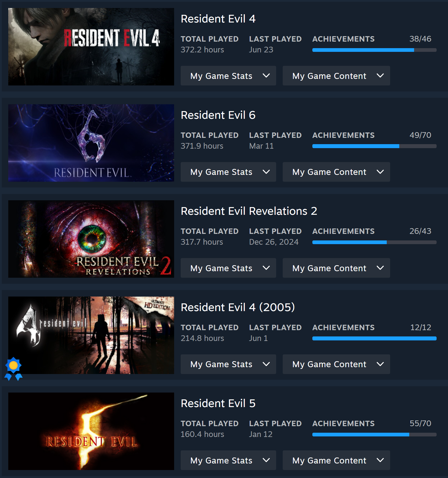Screen dimensions: 448x478
Task: Expand My Game Content for Resident Evil 4
Action: tap(336, 76)
